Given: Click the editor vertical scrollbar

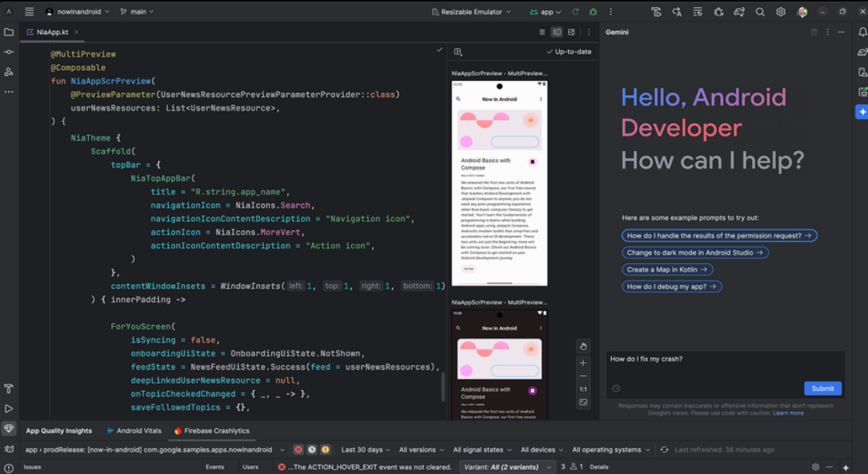Looking at the screenshot, I should pyautogui.click(x=443, y=387).
